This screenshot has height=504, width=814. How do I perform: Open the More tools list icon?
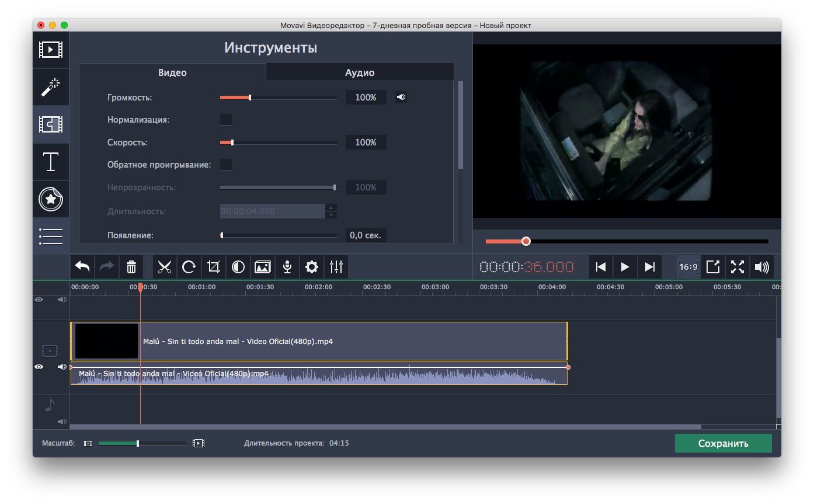click(x=51, y=236)
